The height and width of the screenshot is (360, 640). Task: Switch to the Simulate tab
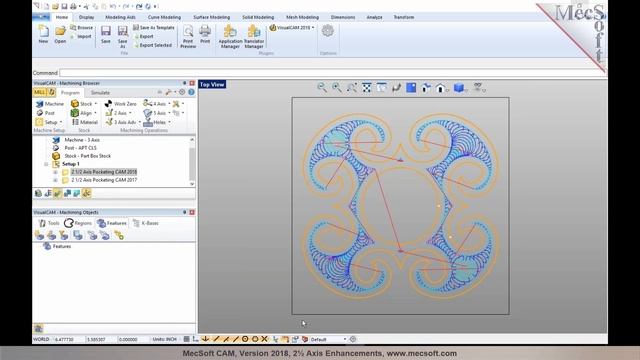100,93
